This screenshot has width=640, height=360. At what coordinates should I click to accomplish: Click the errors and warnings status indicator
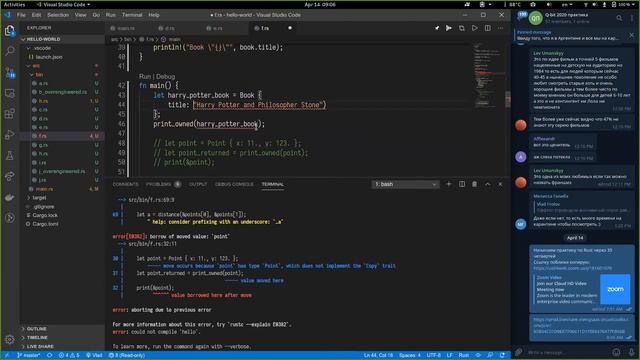pyautogui.click(x=69, y=355)
